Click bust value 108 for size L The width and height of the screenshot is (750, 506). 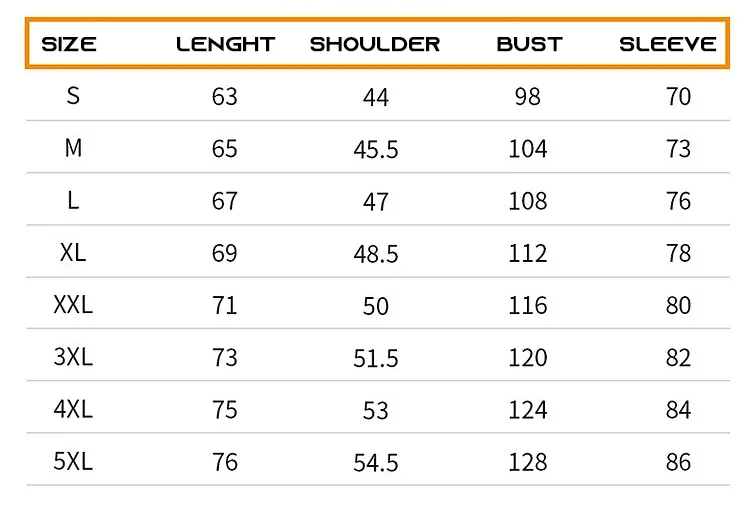[x=528, y=201]
